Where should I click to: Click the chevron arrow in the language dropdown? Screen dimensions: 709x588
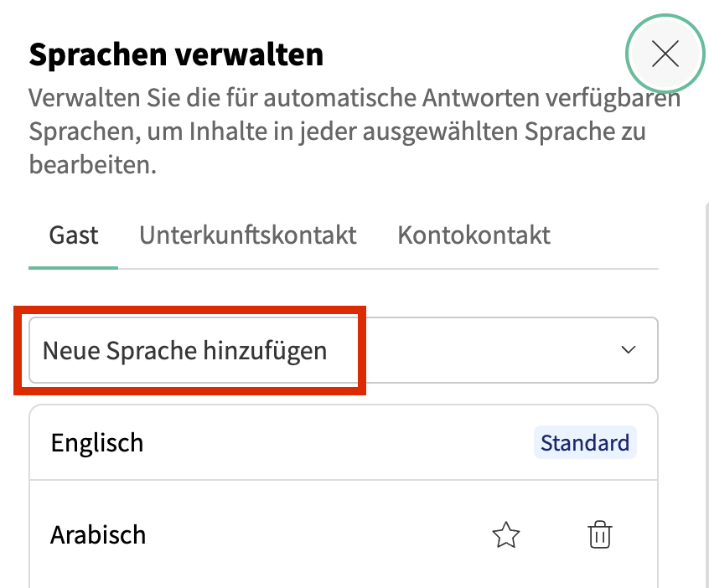tap(629, 350)
